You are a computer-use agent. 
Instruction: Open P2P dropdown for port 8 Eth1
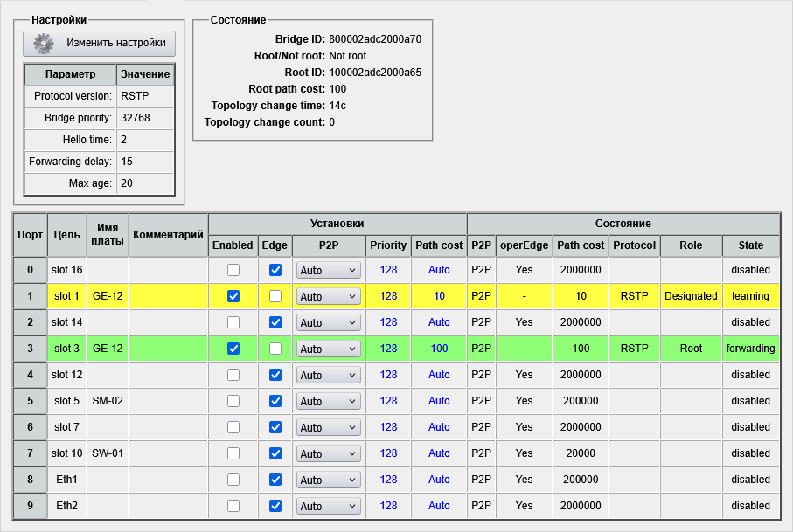[x=328, y=480]
